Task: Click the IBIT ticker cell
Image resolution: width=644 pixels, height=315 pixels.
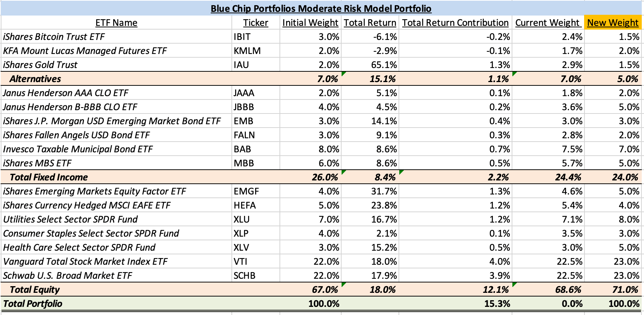Action: [255, 37]
